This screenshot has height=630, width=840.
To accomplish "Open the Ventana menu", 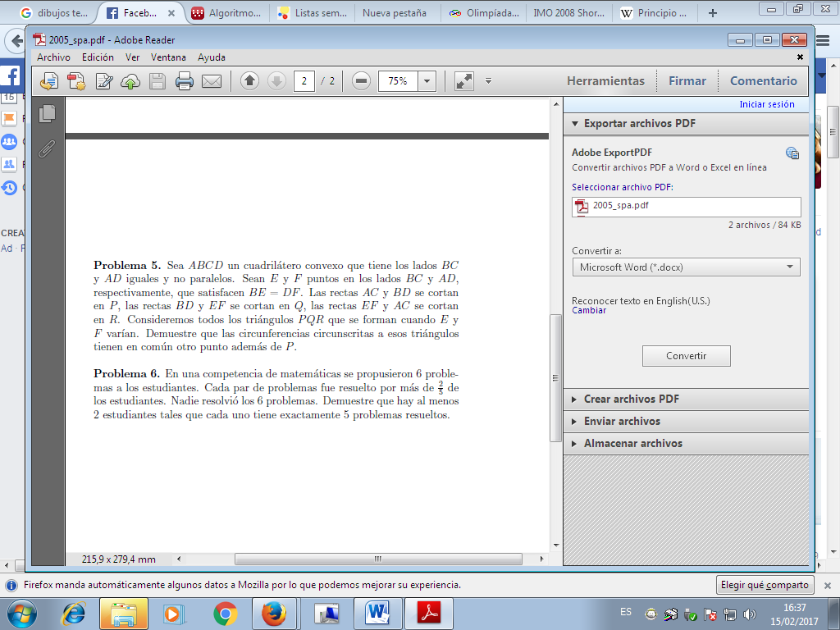I will 168,57.
